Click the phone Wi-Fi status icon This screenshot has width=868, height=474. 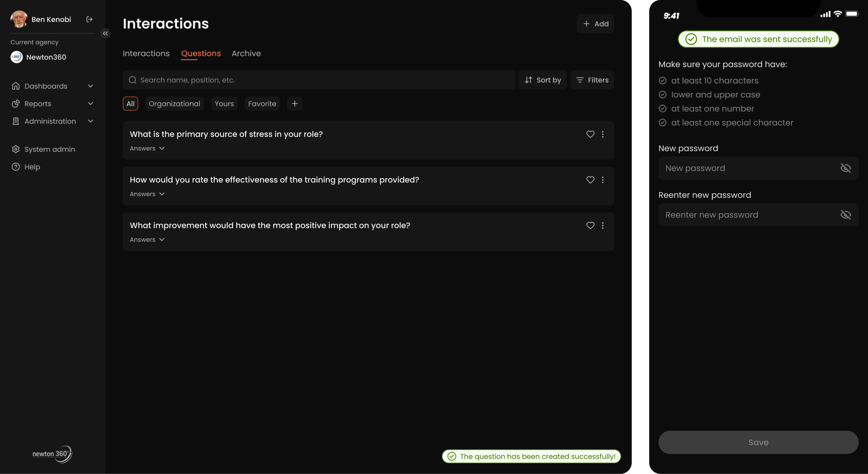tap(838, 14)
